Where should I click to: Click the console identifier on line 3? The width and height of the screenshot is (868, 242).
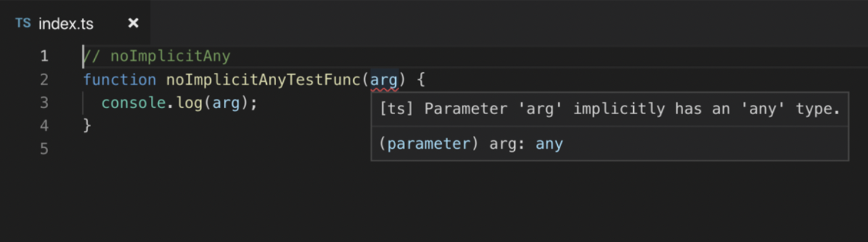pyautogui.click(x=133, y=103)
